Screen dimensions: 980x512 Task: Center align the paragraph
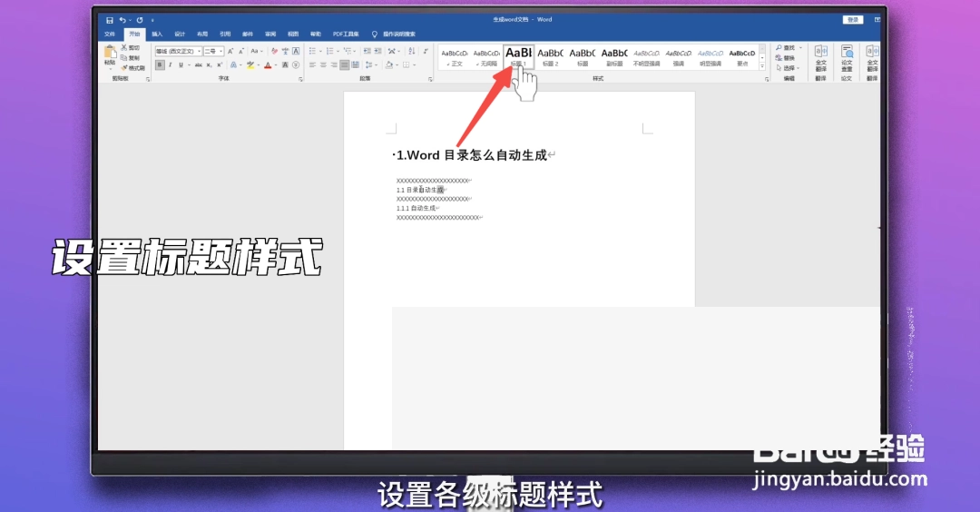(323, 65)
